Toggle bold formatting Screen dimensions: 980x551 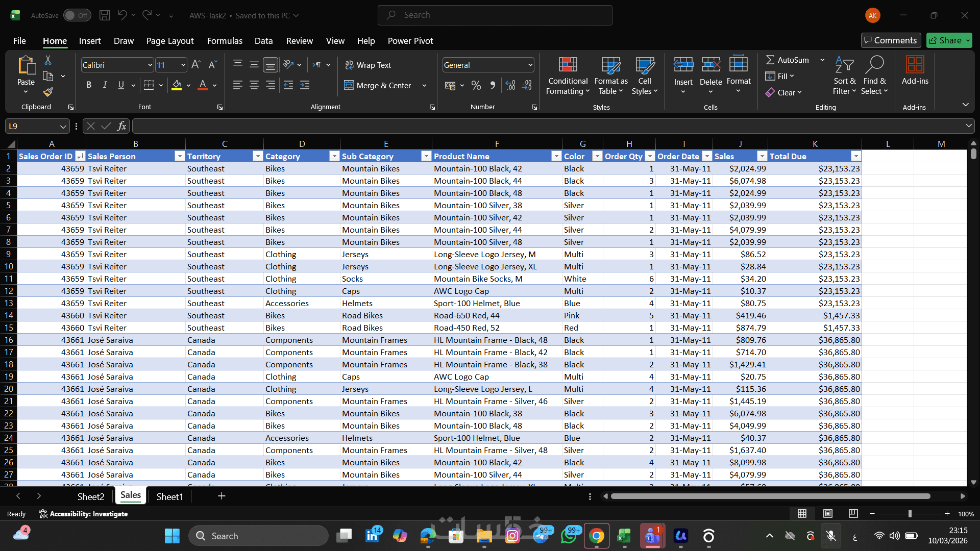click(89, 85)
